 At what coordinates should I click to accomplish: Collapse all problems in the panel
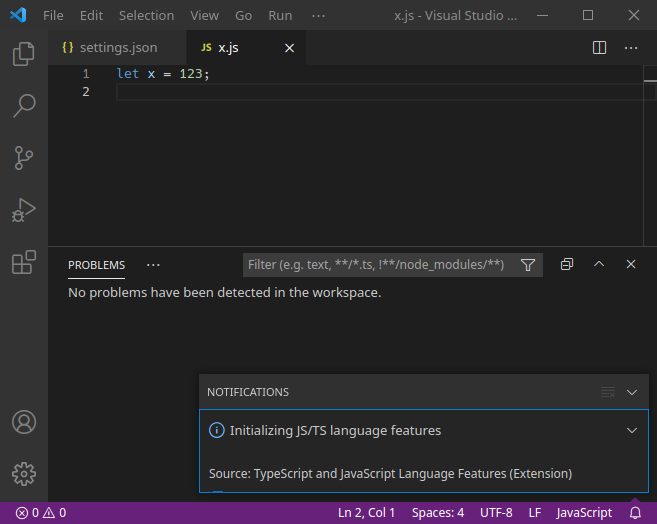pyautogui.click(x=566, y=264)
